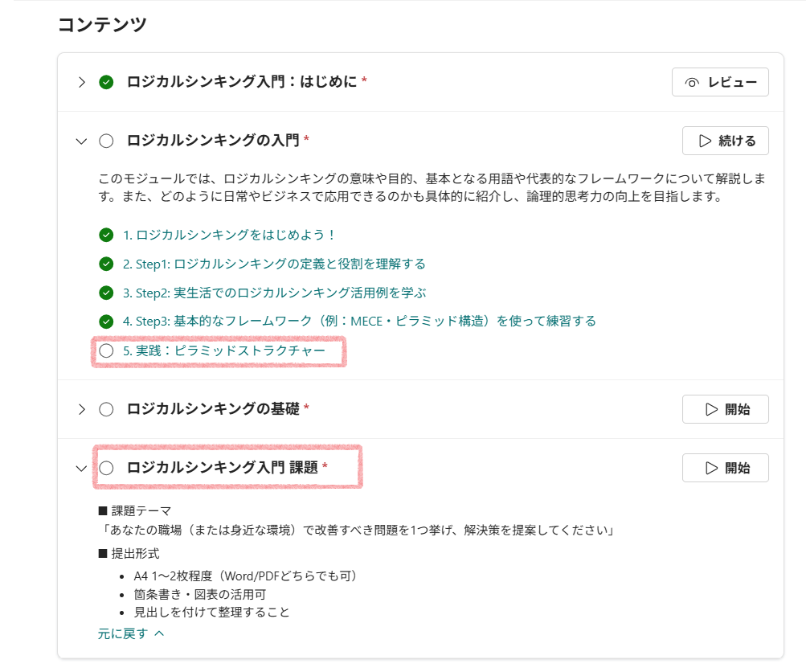
Task: Click green check icon for lesson 3 Step2
Action: coord(106,293)
